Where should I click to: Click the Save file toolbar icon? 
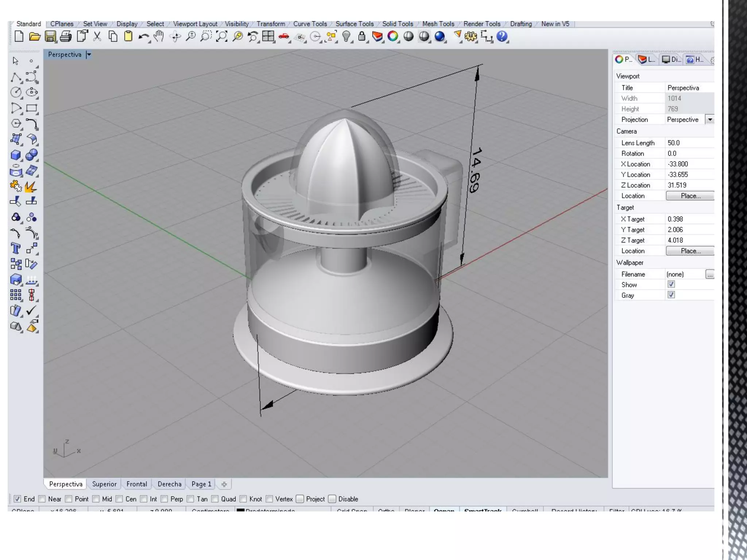click(50, 36)
